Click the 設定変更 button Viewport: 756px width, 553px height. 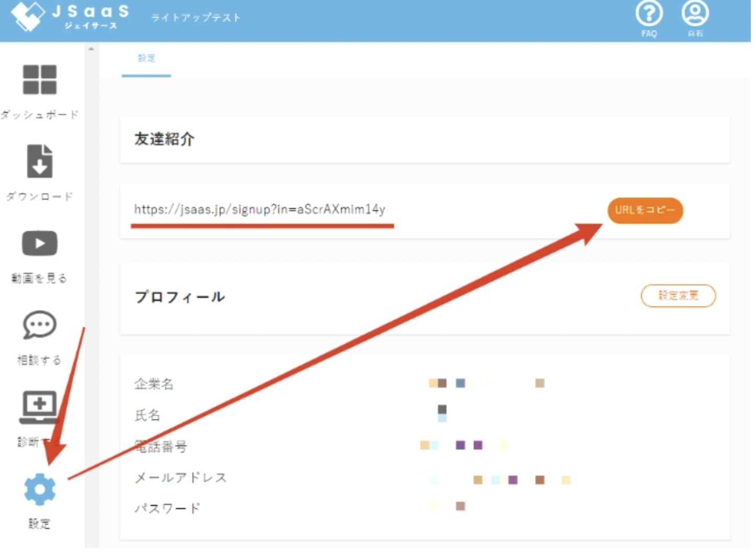(678, 296)
